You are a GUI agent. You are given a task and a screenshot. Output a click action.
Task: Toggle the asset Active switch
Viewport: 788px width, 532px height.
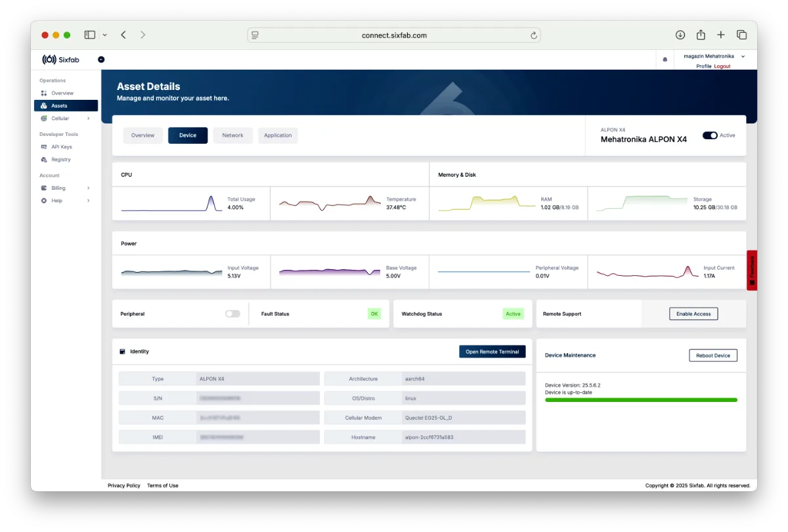point(710,135)
